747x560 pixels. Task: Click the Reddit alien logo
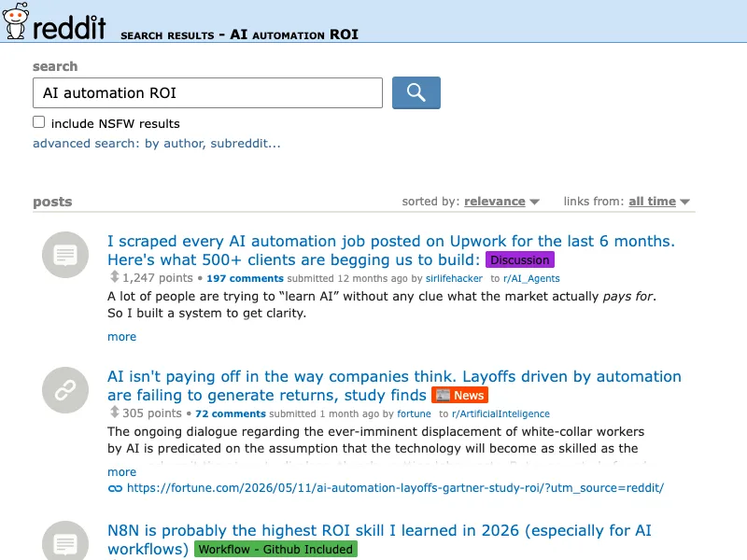pos(15,21)
